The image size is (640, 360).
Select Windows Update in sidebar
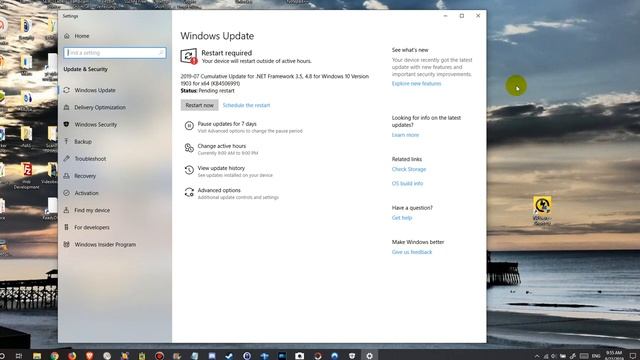95,90
